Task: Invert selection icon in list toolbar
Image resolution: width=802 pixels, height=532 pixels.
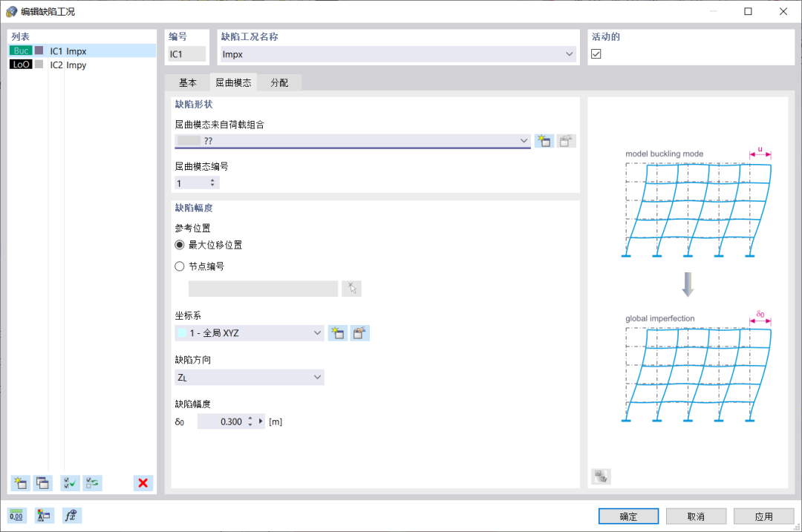Action: [x=93, y=483]
